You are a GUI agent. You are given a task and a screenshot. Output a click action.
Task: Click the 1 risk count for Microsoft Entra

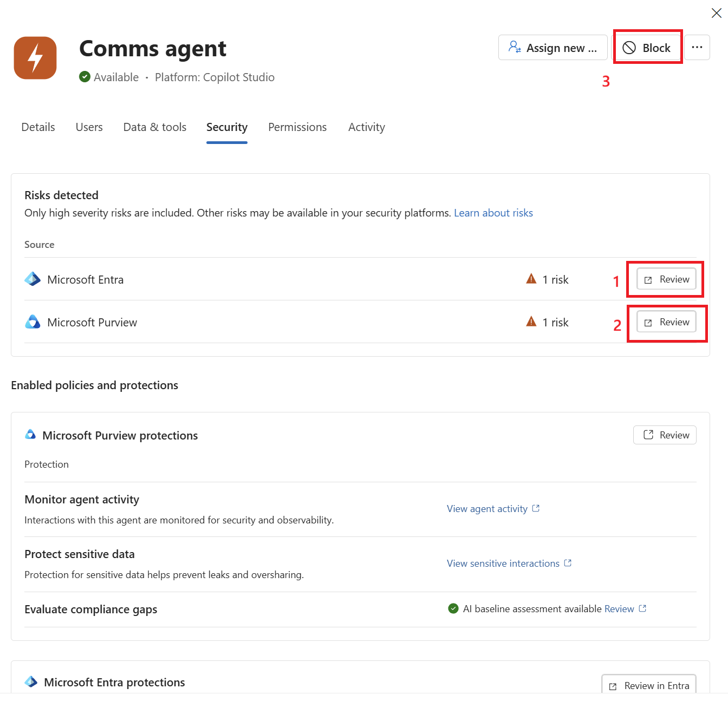pyautogui.click(x=556, y=280)
